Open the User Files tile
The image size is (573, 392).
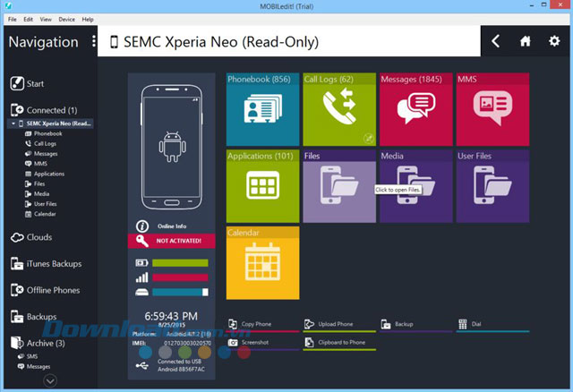[x=492, y=186]
